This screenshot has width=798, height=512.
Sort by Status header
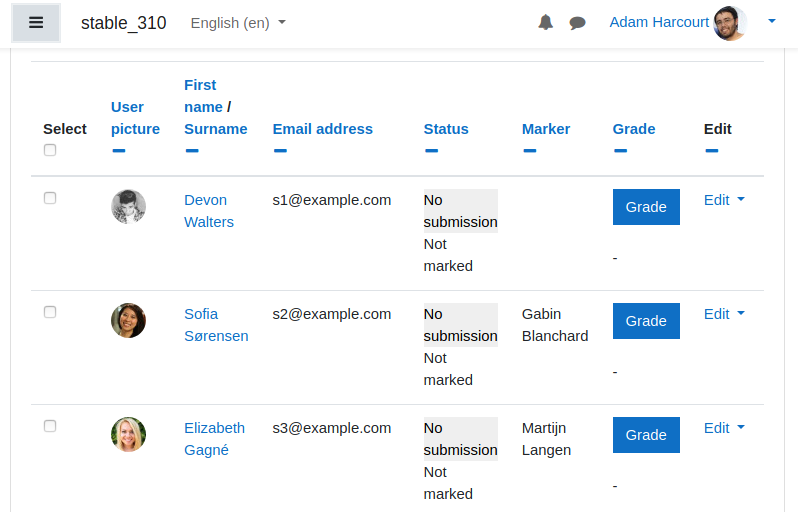446,129
